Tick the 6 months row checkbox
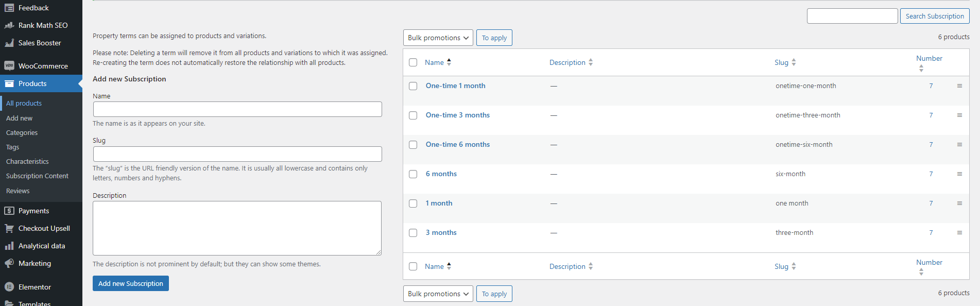980x306 pixels. pyautogui.click(x=413, y=174)
